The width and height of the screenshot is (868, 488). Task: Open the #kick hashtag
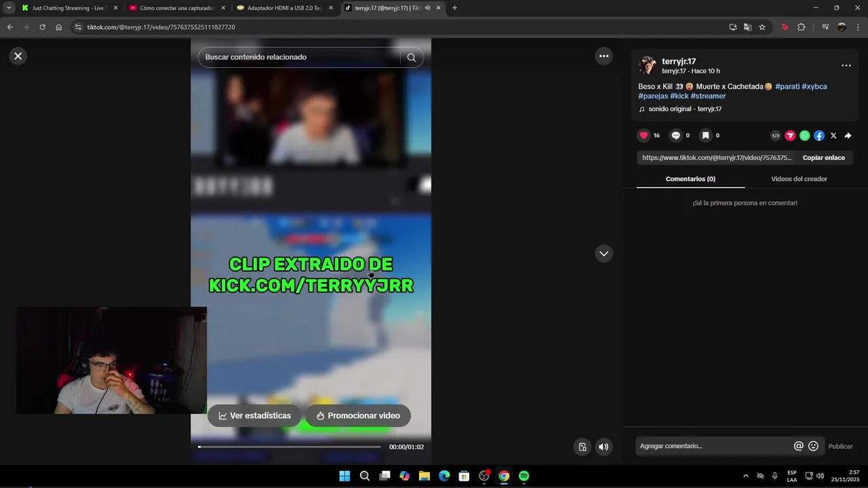click(x=679, y=96)
